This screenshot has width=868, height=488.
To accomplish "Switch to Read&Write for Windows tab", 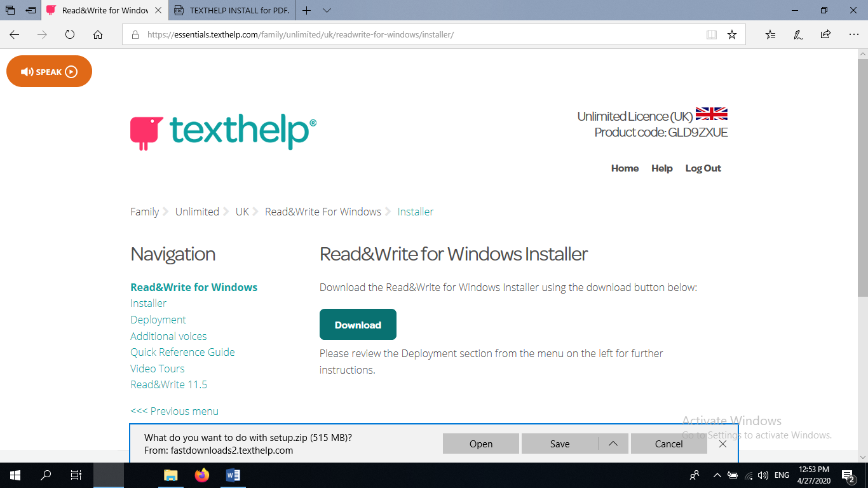I will tap(105, 10).
